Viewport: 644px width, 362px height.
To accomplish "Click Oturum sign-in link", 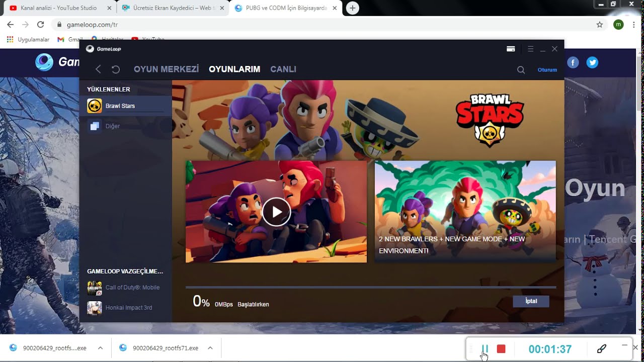I will click(x=547, y=70).
